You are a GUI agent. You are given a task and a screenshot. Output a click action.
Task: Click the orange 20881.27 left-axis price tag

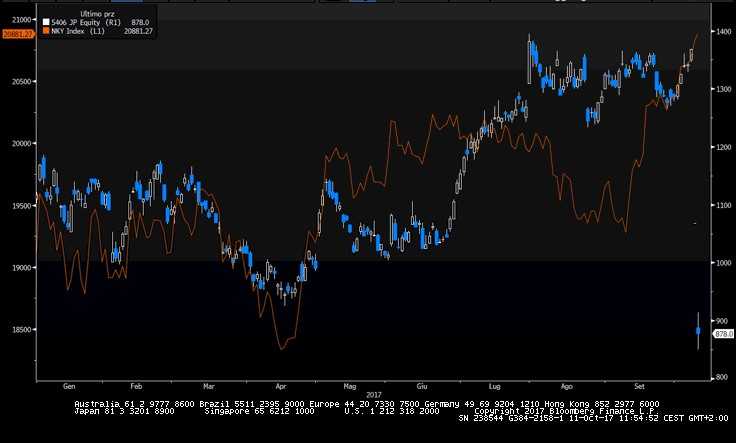coord(18,34)
